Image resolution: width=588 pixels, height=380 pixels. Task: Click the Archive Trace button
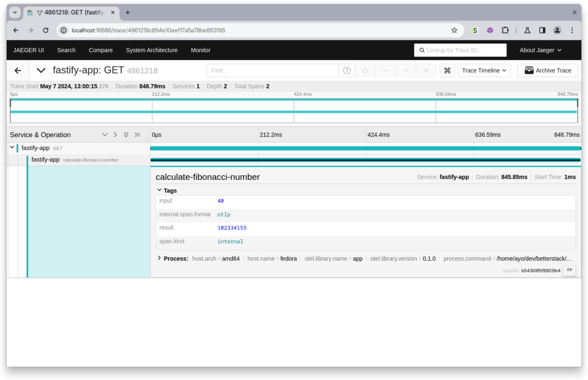point(549,70)
